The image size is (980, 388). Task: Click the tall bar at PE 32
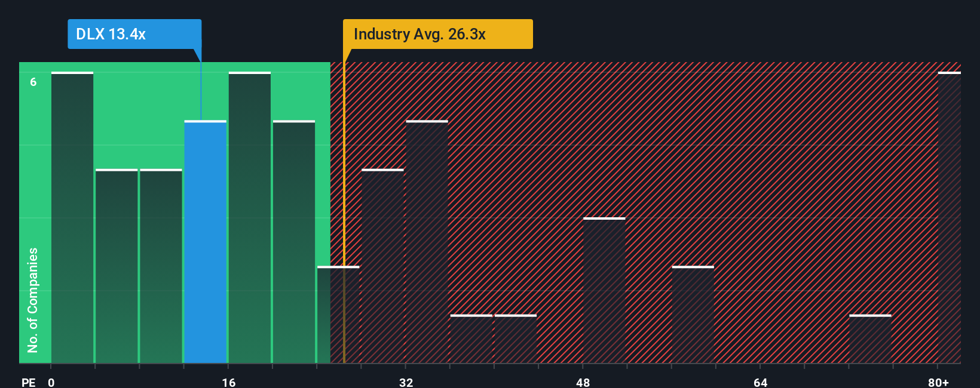click(x=427, y=242)
